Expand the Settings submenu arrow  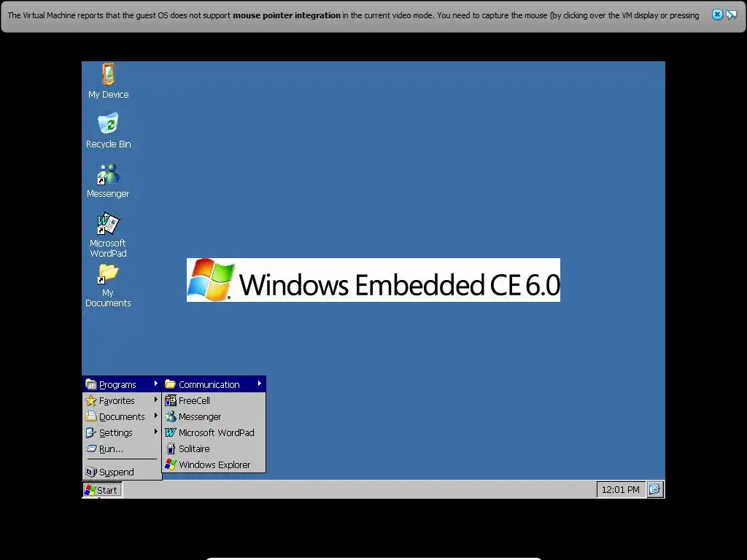(x=156, y=432)
